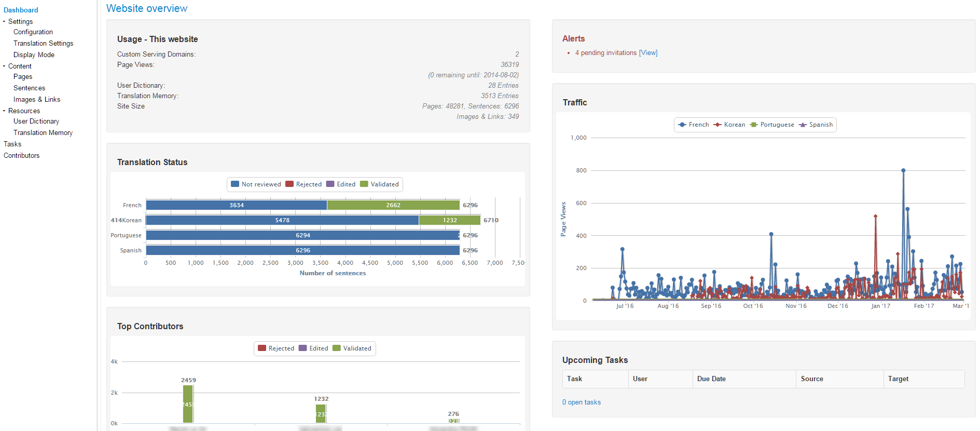980x431 pixels.
Task: Select the Page Views value 36319
Action: pyautogui.click(x=509, y=65)
